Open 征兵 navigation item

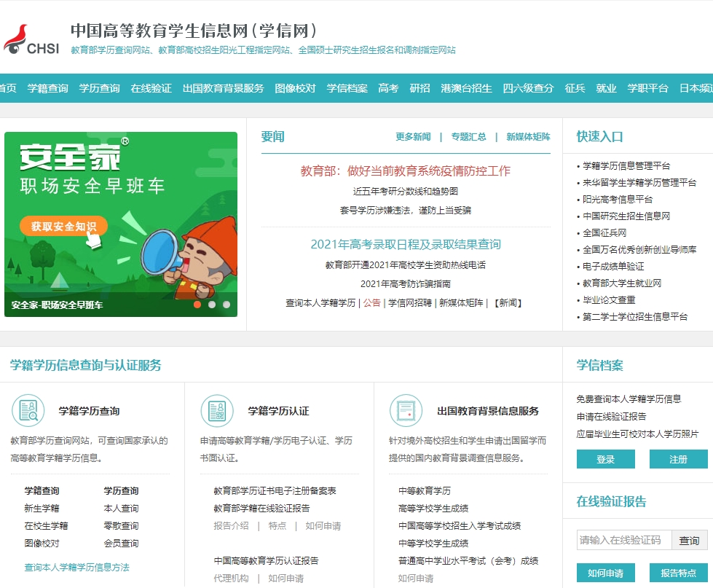point(575,88)
